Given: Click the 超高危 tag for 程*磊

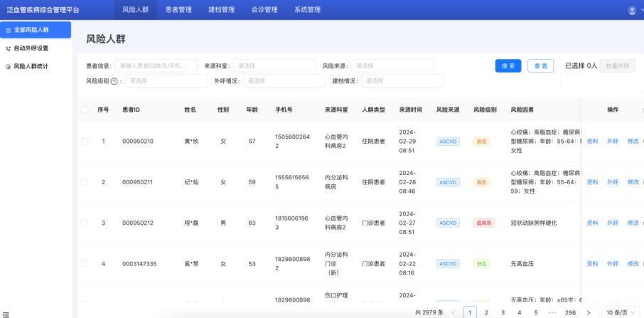Looking at the screenshot, I should (x=484, y=223).
